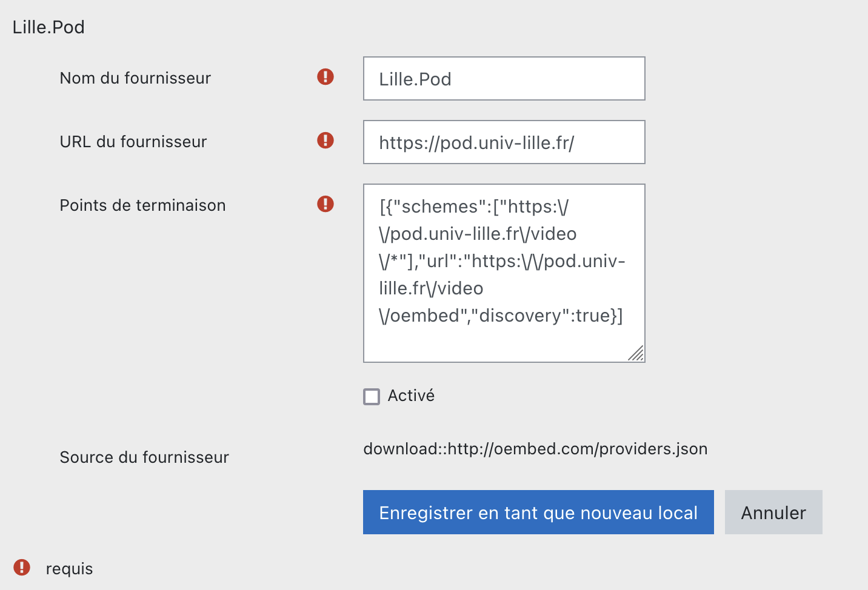
Task: Click the required icon beside URL du fournisseur
Action: point(326,141)
